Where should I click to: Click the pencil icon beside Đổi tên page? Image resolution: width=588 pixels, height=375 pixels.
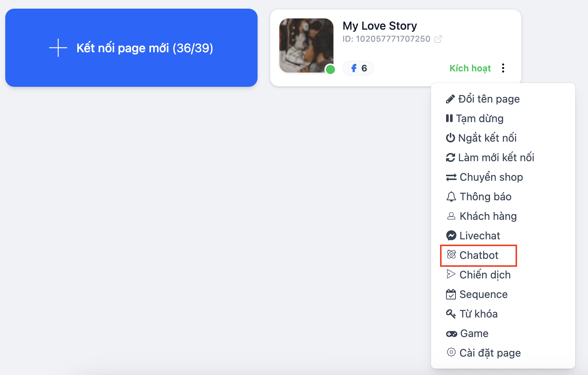pos(450,99)
